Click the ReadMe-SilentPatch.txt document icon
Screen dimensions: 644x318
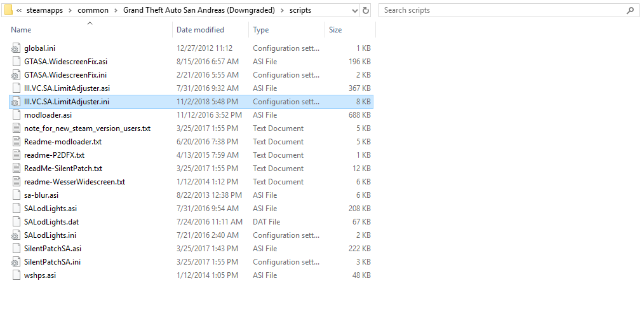pos(16,169)
